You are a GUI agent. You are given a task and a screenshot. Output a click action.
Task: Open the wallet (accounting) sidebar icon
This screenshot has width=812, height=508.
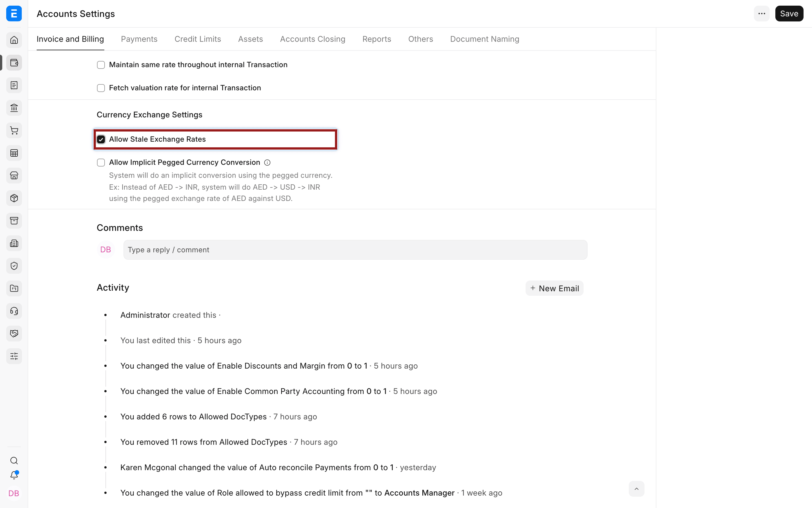14,62
